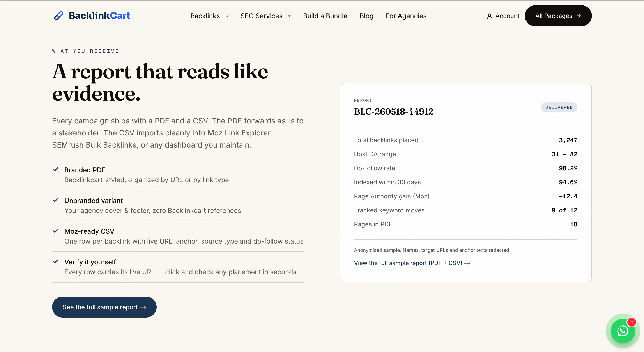The height and width of the screenshot is (352, 644).
Task: Click the Your agency cover & footer description
Action: pyautogui.click(x=152, y=211)
